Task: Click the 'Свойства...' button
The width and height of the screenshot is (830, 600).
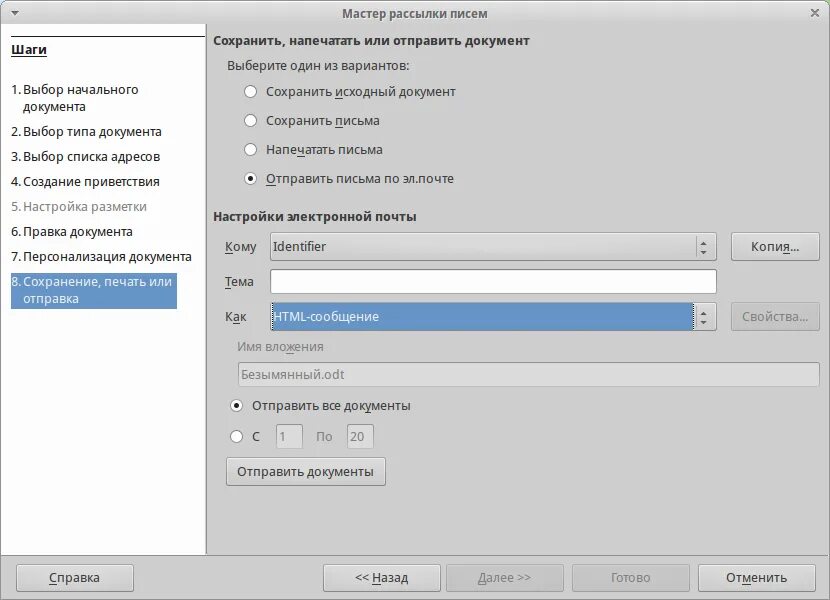Action: pyautogui.click(x=775, y=317)
